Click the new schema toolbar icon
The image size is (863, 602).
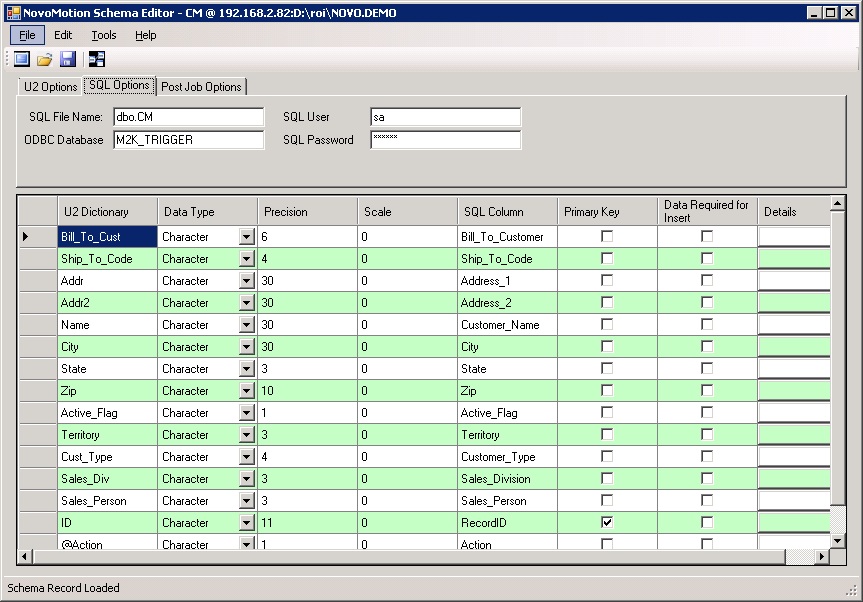click(21, 60)
